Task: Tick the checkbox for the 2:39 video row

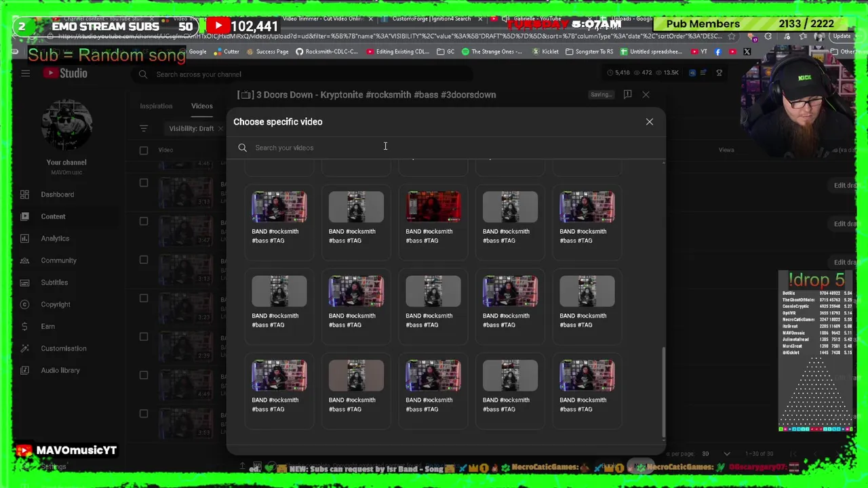Action: tap(144, 337)
